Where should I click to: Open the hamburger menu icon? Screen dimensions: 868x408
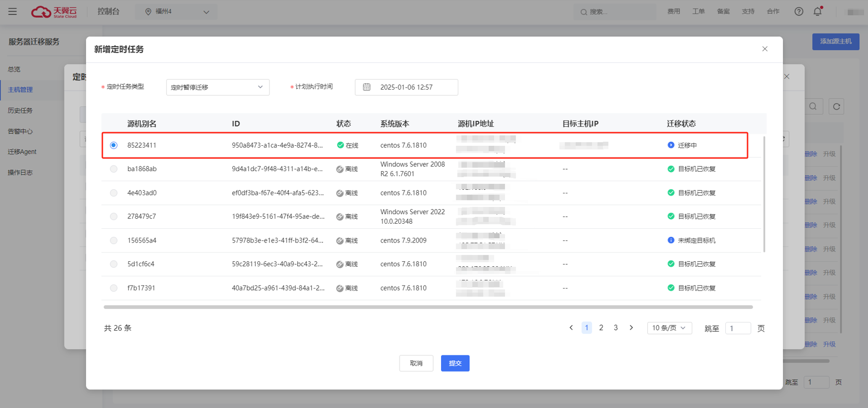tap(13, 11)
